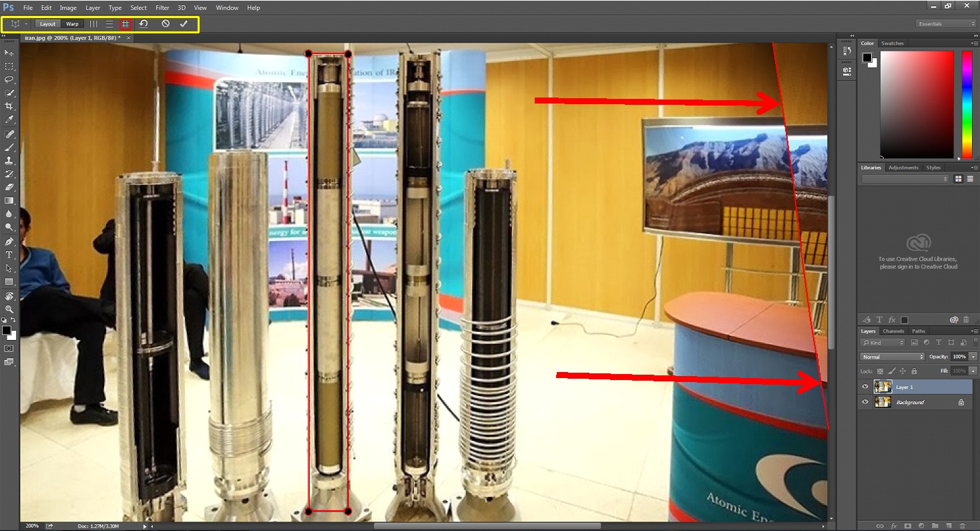Image resolution: width=980 pixels, height=531 pixels.
Task: Select the Rectangular Marquee tool
Action: point(9,66)
